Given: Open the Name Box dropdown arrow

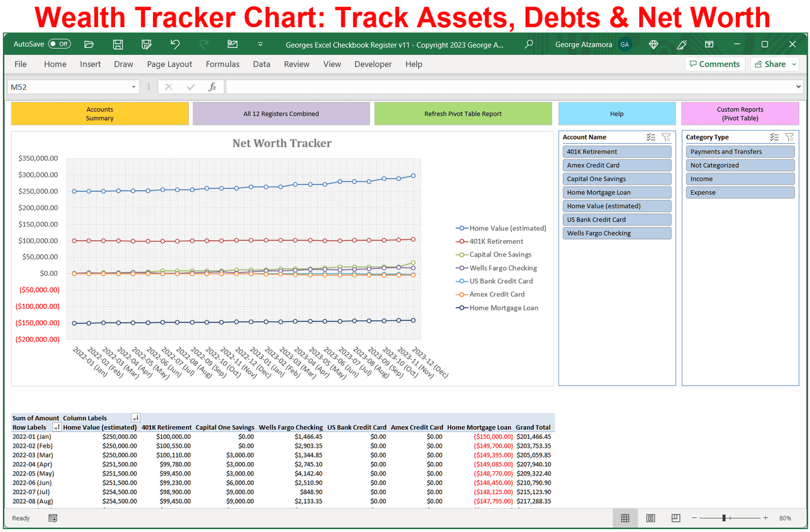Looking at the screenshot, I should (134, 86).
